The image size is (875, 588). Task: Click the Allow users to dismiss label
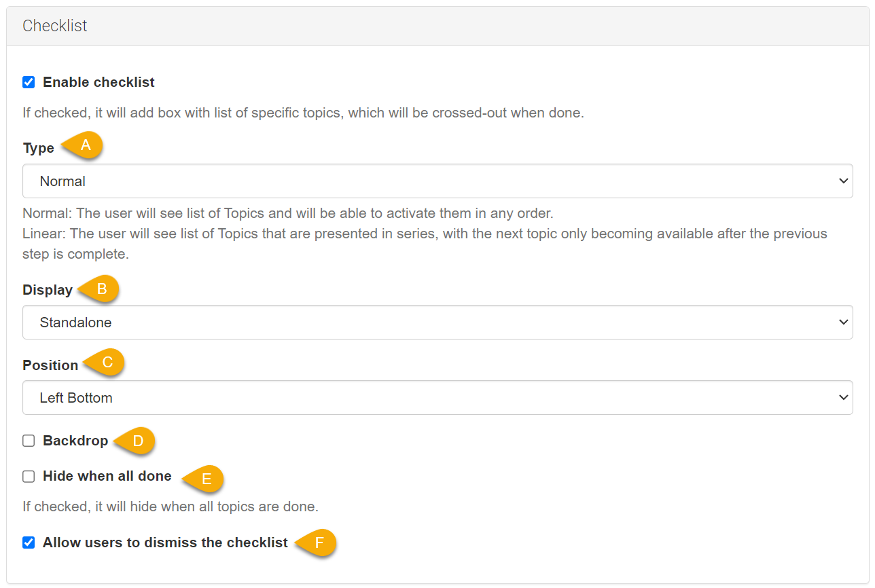[165, 543]
